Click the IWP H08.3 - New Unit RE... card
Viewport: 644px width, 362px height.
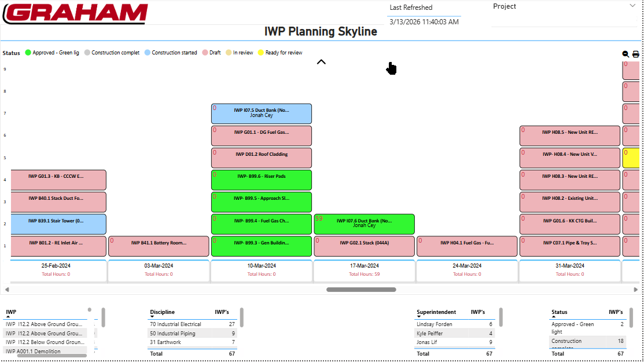(x=570, y=180)
